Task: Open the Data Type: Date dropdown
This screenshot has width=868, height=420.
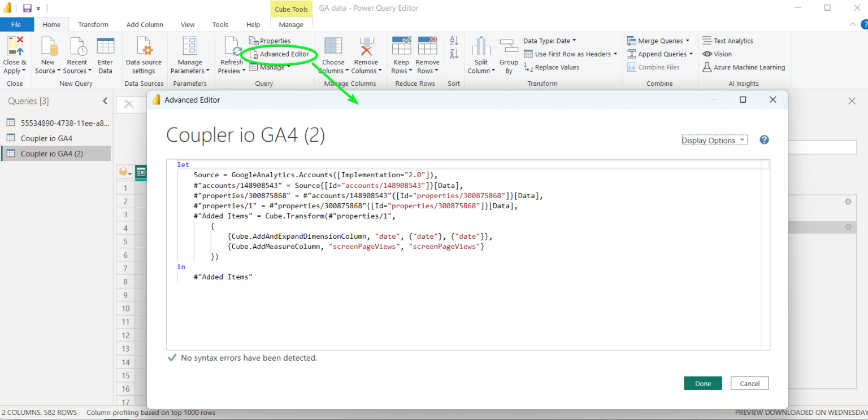Action: 549,40
